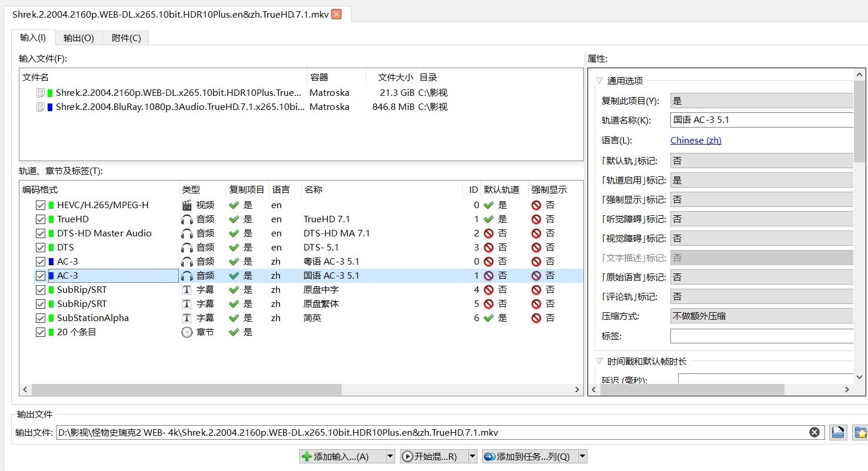Switch to the 输出(O) tab

click(79, 38)
